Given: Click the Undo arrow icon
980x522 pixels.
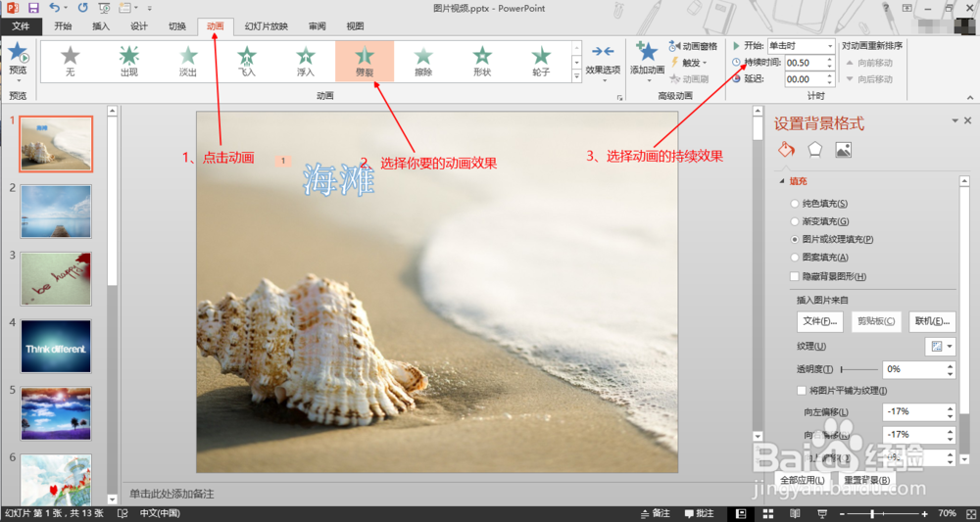Looking at the screenshot, I should click(x=54, y=8).
